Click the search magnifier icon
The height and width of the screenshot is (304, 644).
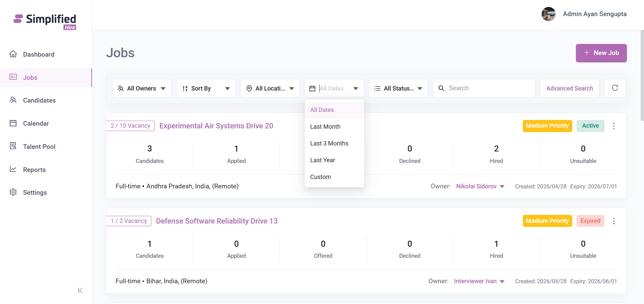pyautogui.click(x=442, y=88)
